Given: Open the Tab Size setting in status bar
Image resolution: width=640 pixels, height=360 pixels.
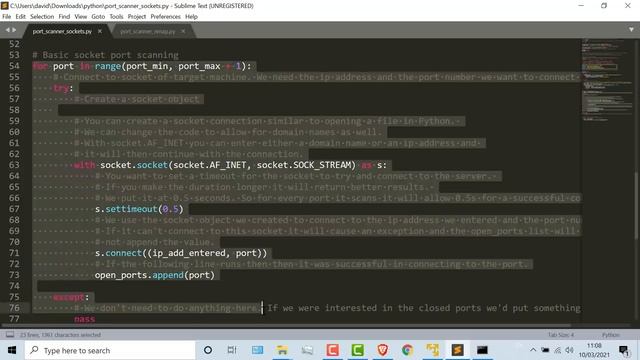Looking at the screenshot, I should click(560, 335).
